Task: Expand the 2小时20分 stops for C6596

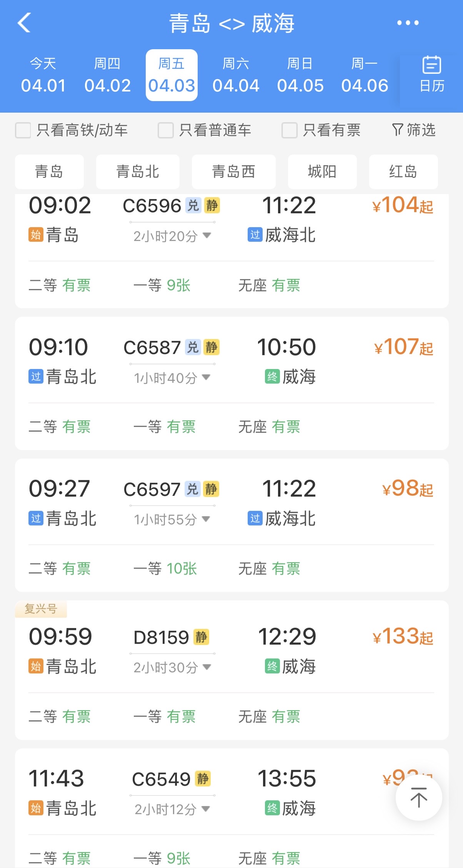Action: (172, 236)
